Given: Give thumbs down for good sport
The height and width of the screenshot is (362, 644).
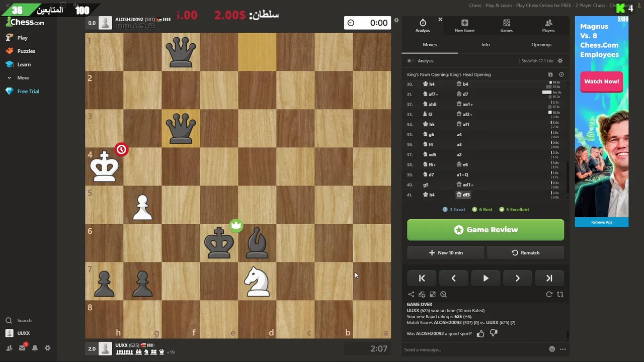Looking at the screenshot, I should point(494,333).
